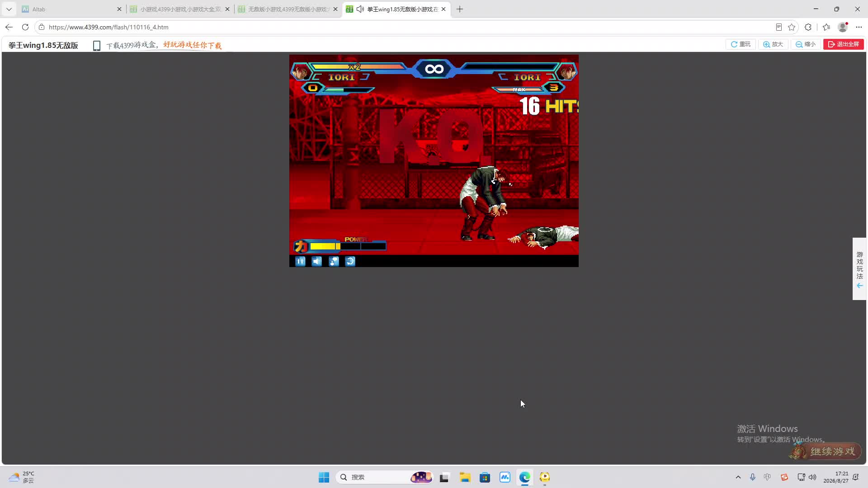Add this page to favorites star
This screenshot has height=488, width=868.
pos(792,27)
